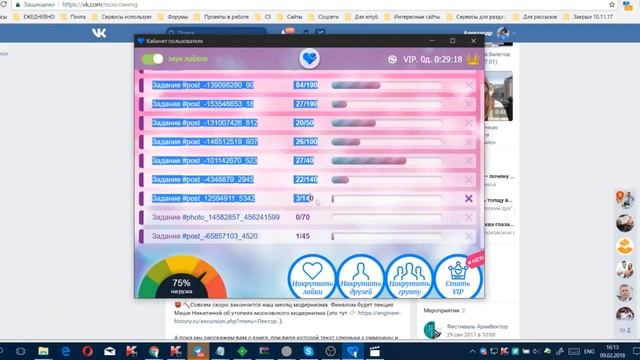The height and width of the screenshot is (360, 640).
Task: Select task row #photo_14582857_456241599
Action: (308, 217)
